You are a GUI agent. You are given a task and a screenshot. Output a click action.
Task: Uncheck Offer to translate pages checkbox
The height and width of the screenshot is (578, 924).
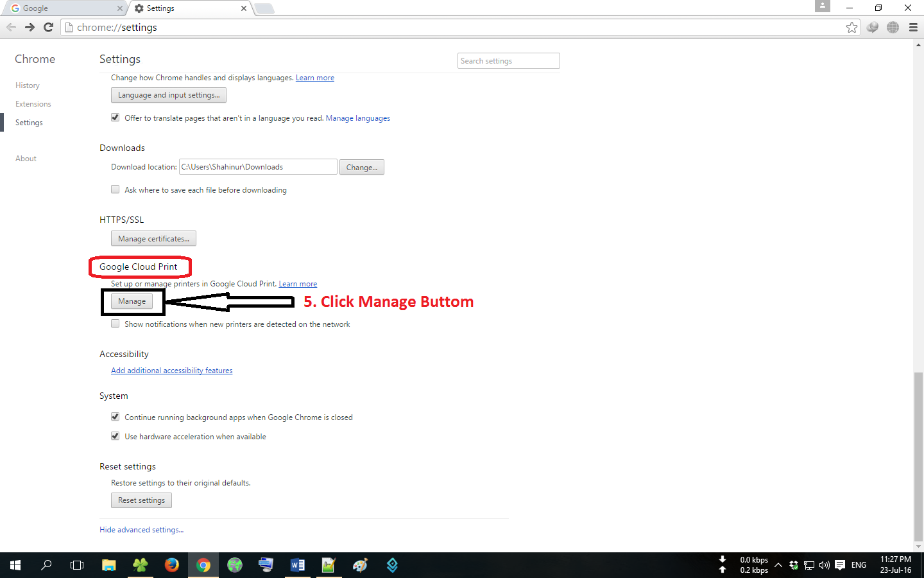click(116, 118)
